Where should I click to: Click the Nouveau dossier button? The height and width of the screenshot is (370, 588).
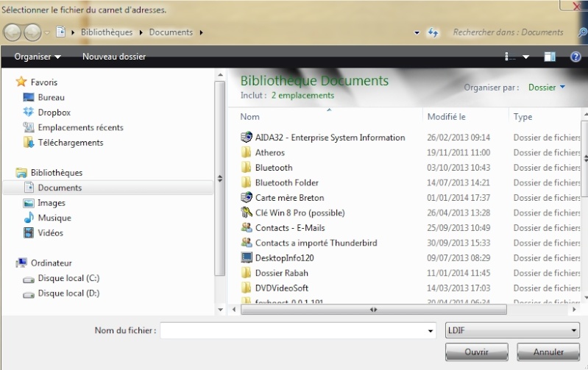pos(114,57)
